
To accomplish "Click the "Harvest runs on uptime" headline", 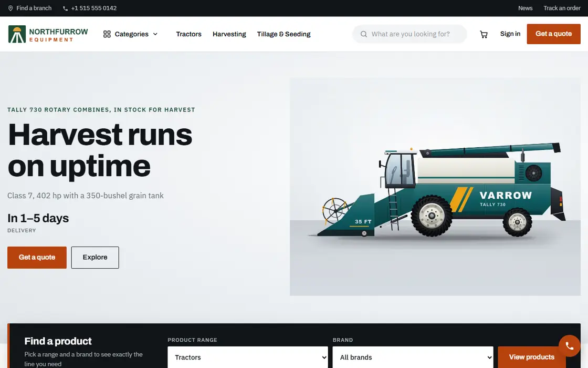I will 100,150.
